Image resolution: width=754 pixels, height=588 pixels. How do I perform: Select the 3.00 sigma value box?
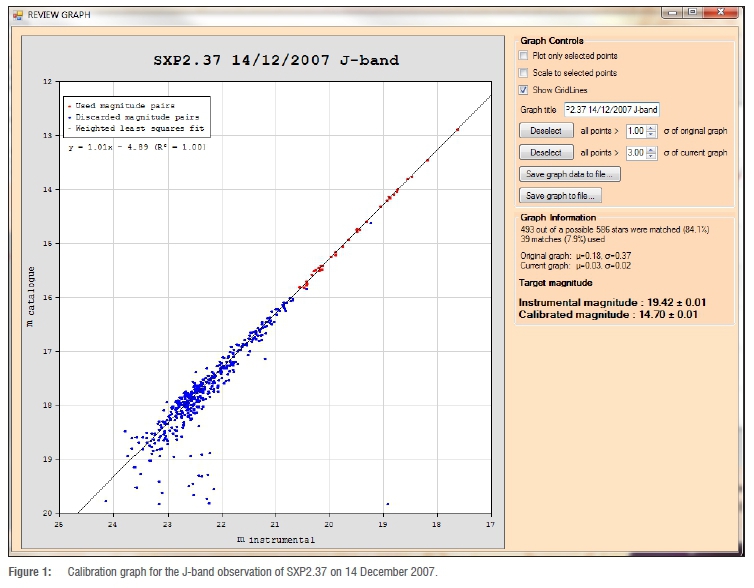pyautogui.click(x=634, y=153)
